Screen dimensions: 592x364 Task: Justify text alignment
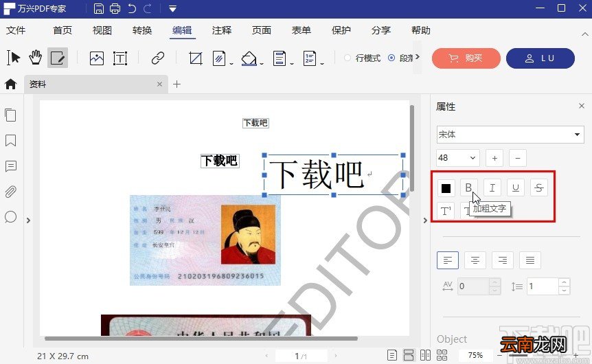530,260
